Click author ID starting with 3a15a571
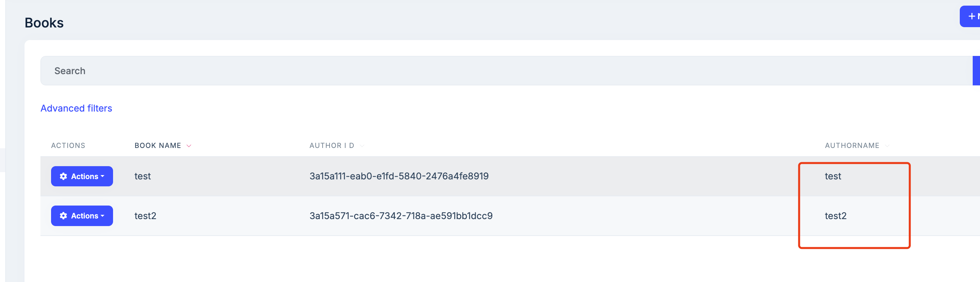Image resolution: width=980 pixels, height=282 pixels. point(400,216)
